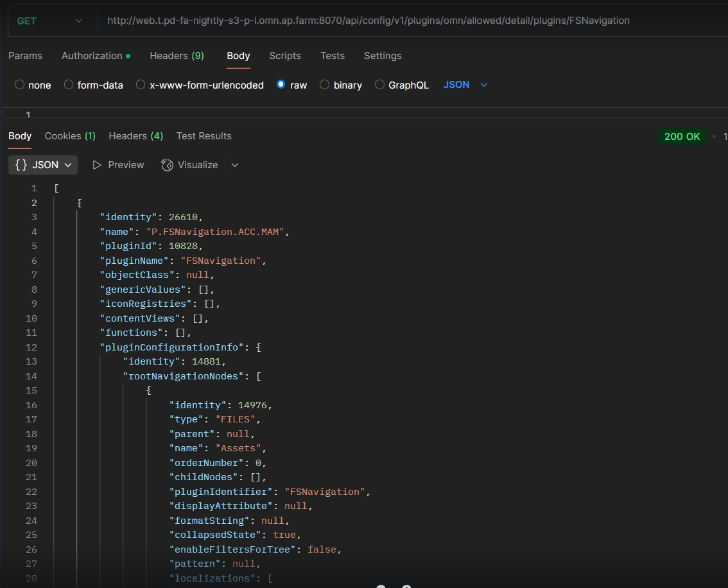Viewport: 728px width, 588px height.
Task: Open request Headers (9) tab
Action: tap(177, 56)
